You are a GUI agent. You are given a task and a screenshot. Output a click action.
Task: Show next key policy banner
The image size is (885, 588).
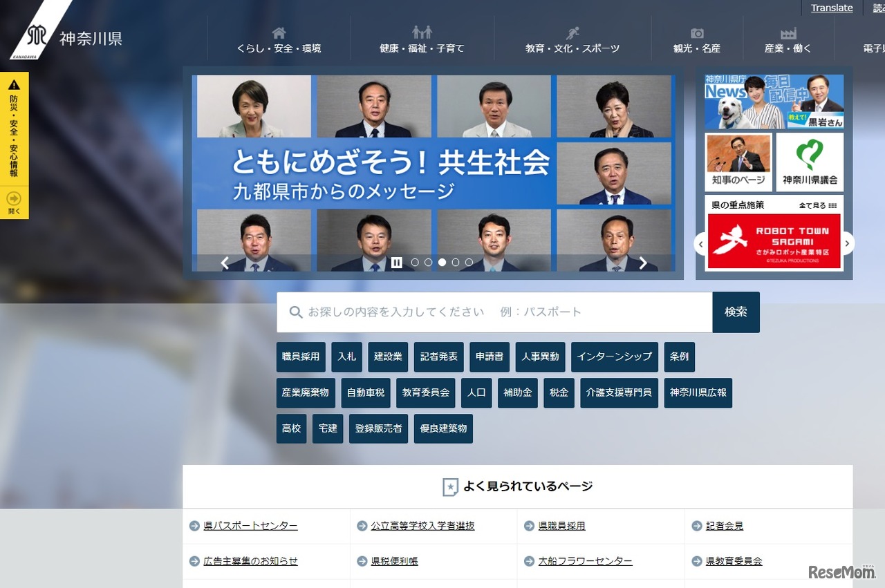click(848, 243)
